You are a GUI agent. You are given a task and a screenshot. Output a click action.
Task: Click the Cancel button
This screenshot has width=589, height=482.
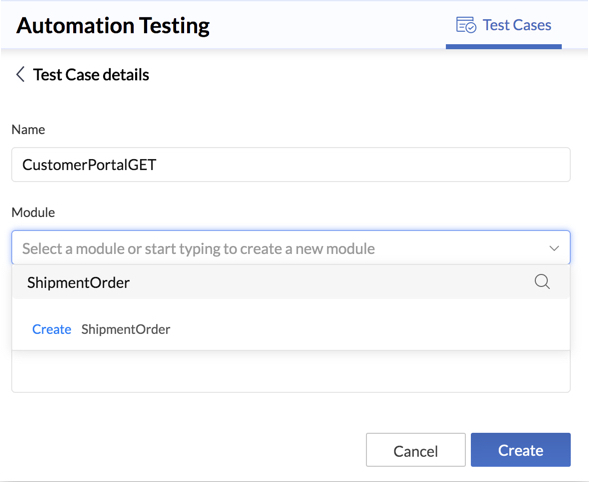click(416, 450)
